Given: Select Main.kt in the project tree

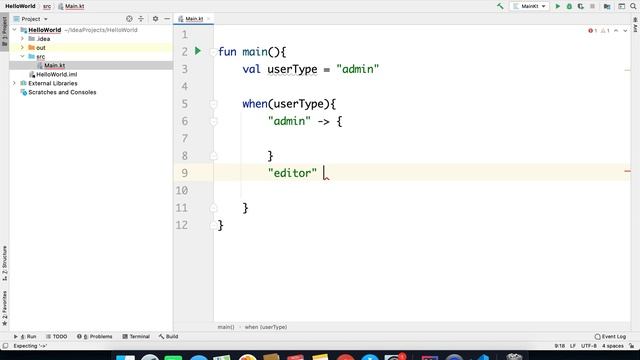Looking at the screenshot, I should tap(54, 65).
